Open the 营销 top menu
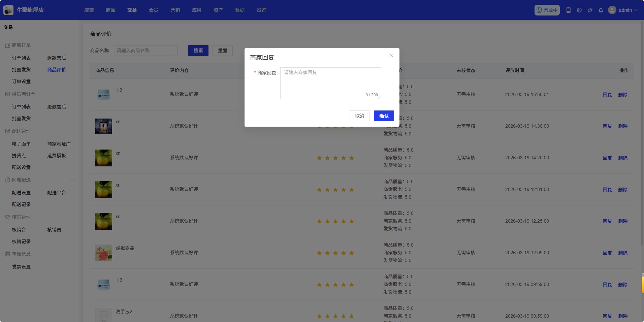644x322 pixels. click(x=175, y=10)
